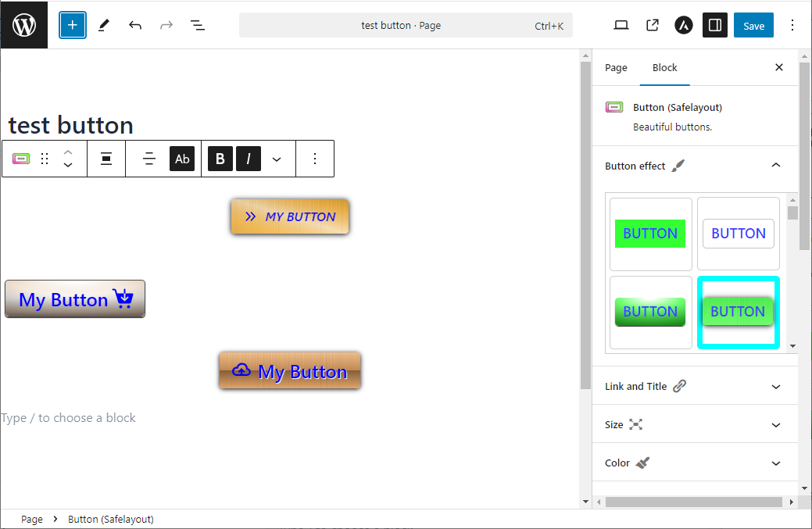Expand the Size panel
This screenshot has width=812, height=529.
point(694,424)
